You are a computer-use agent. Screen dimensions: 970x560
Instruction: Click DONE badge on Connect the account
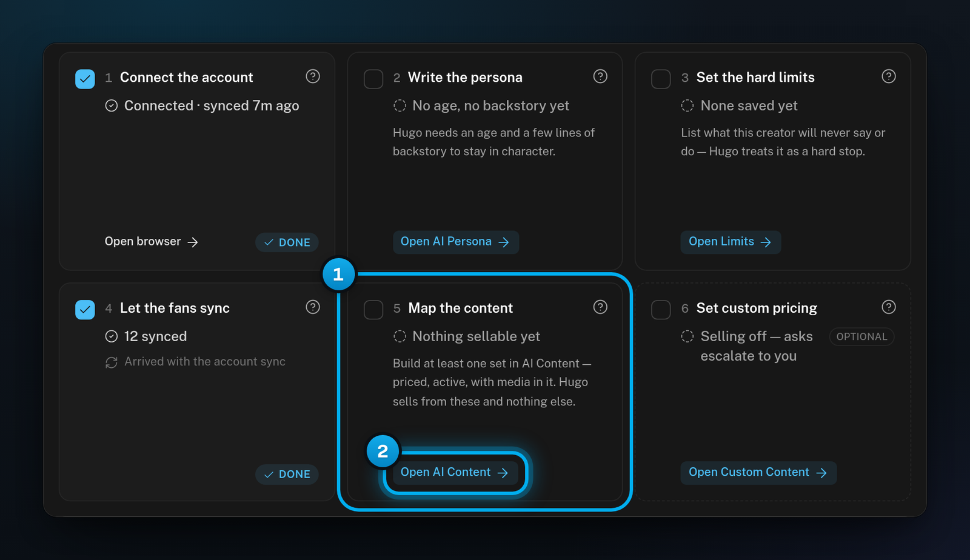point(287,242)
